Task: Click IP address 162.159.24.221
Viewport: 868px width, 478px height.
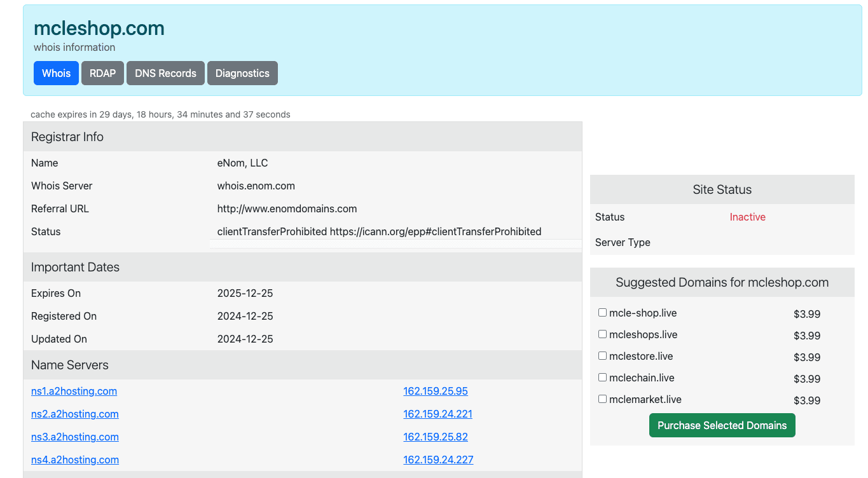Action: point(437,414)
